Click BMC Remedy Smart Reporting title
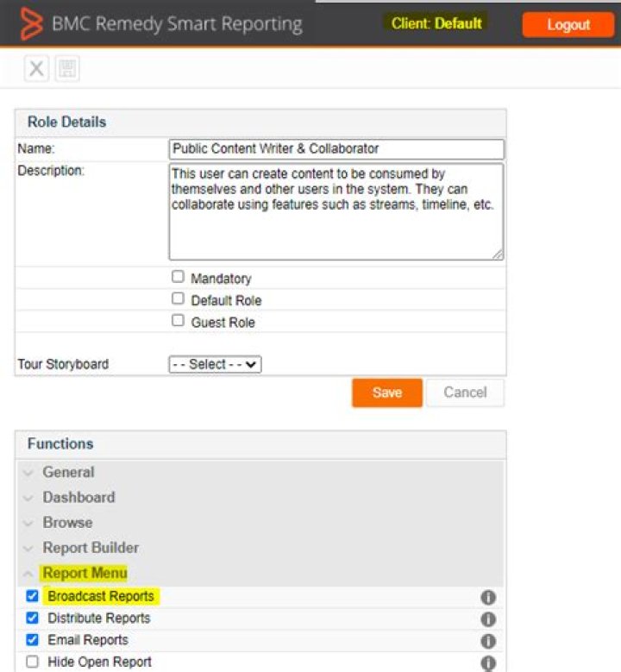Viewport: 621px width, 672px height. click(177, 24)
